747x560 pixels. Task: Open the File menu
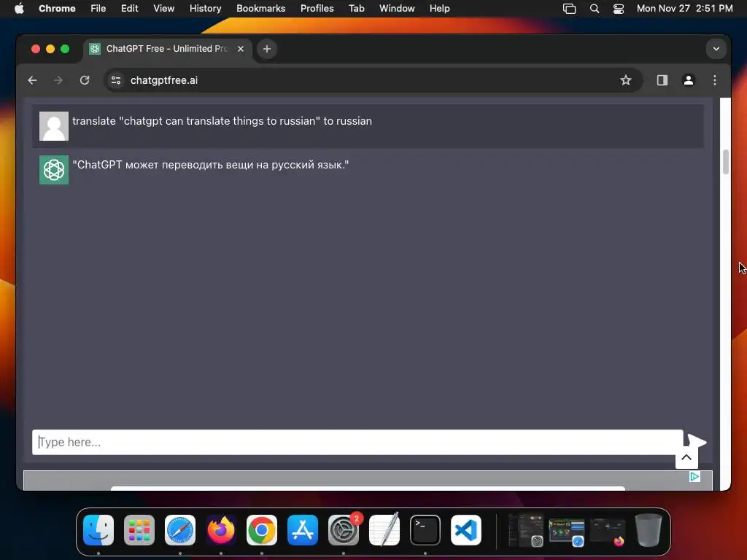(98, 9)
